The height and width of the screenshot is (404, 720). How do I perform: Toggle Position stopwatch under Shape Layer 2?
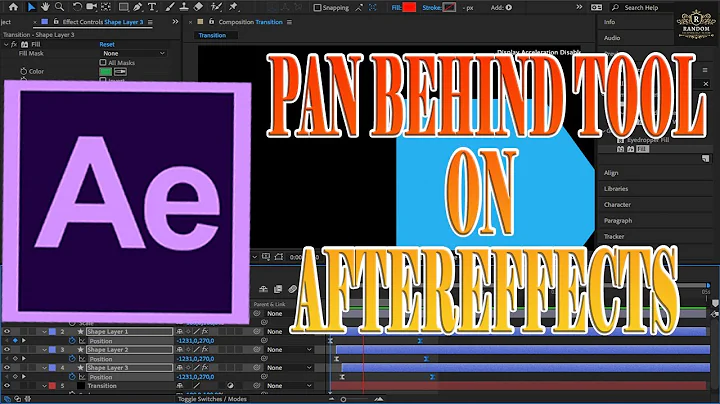pos(72,359)
